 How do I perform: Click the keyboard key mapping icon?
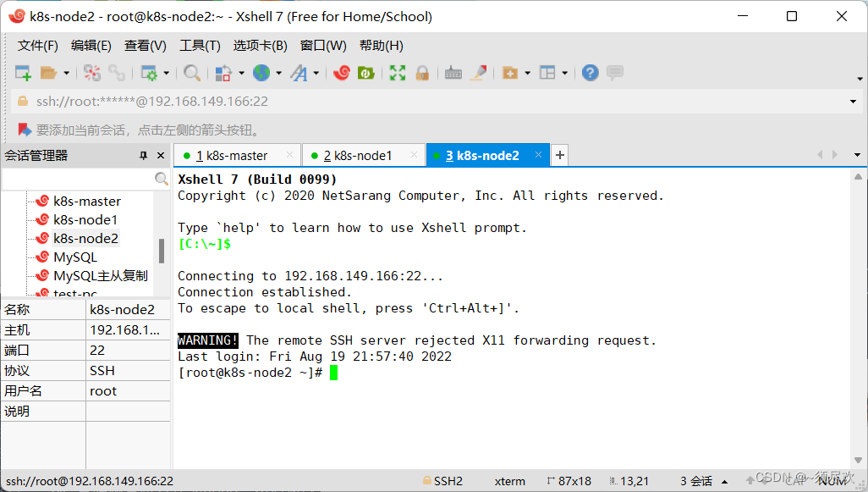click(453, 73)
